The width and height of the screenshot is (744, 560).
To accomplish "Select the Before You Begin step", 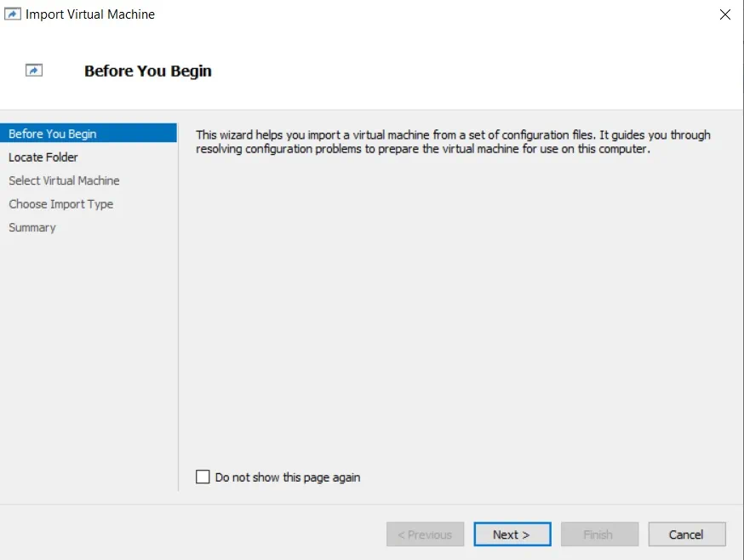I will point(53,134).
